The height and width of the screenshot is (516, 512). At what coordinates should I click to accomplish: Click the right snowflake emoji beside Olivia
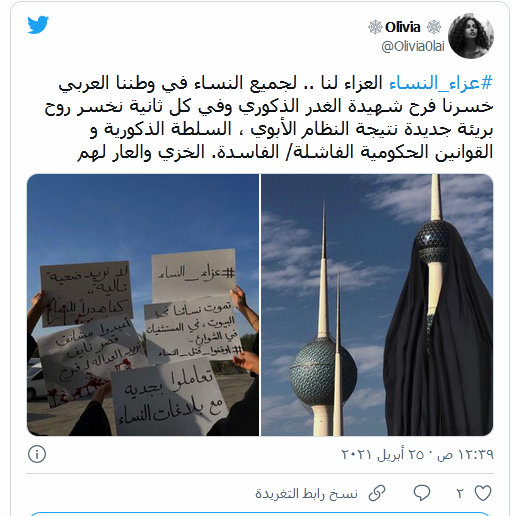coord(434,27)
